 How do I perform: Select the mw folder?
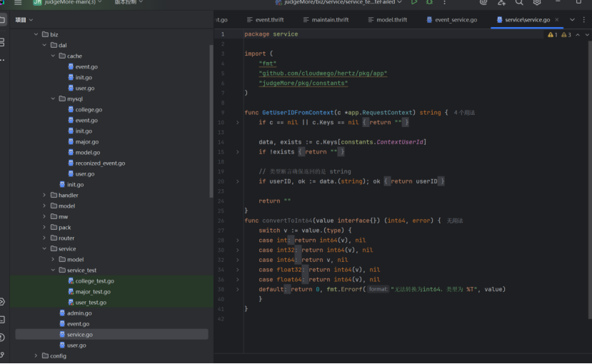tap(63, 216)
